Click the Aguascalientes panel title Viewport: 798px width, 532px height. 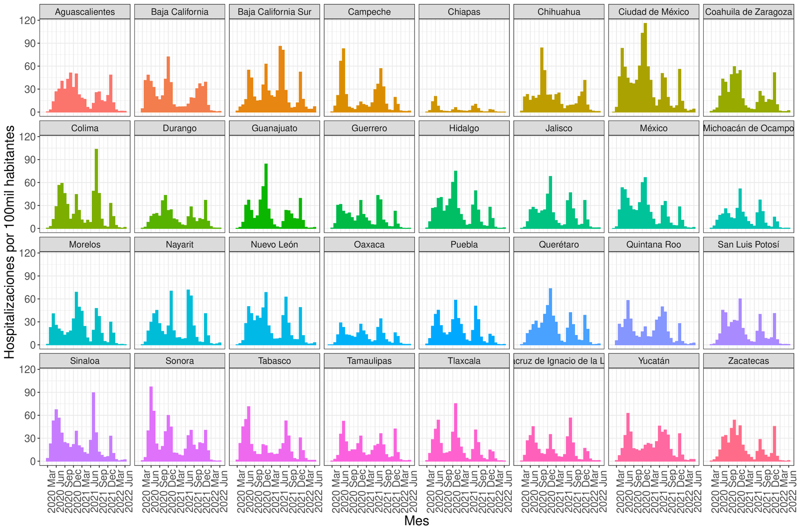click(85, 12)
